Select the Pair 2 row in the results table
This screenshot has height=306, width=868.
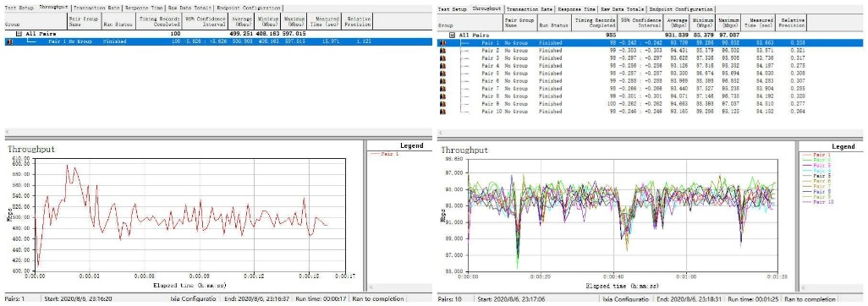(x=622, y=51)
